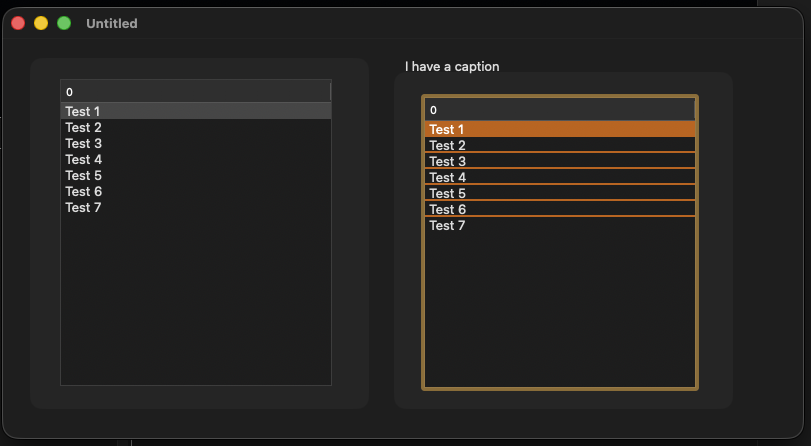
Task: Click the "0" column header of the gray list
Action: point(195,91)
